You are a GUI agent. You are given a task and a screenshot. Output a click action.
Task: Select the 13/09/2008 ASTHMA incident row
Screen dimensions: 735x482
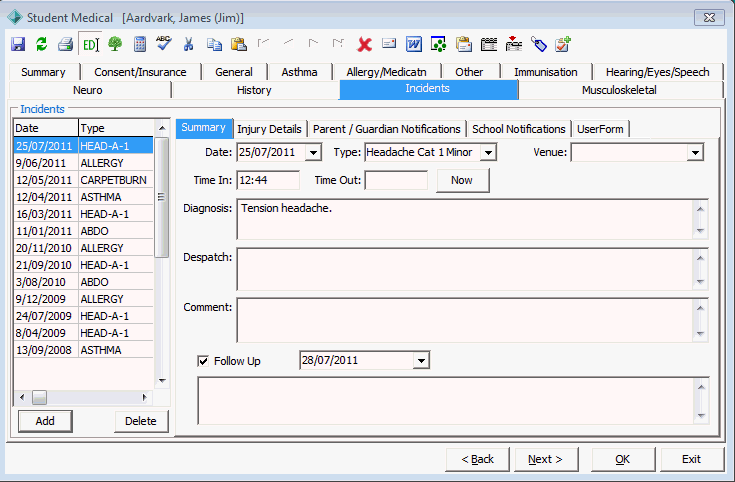(x=83, y=350)
